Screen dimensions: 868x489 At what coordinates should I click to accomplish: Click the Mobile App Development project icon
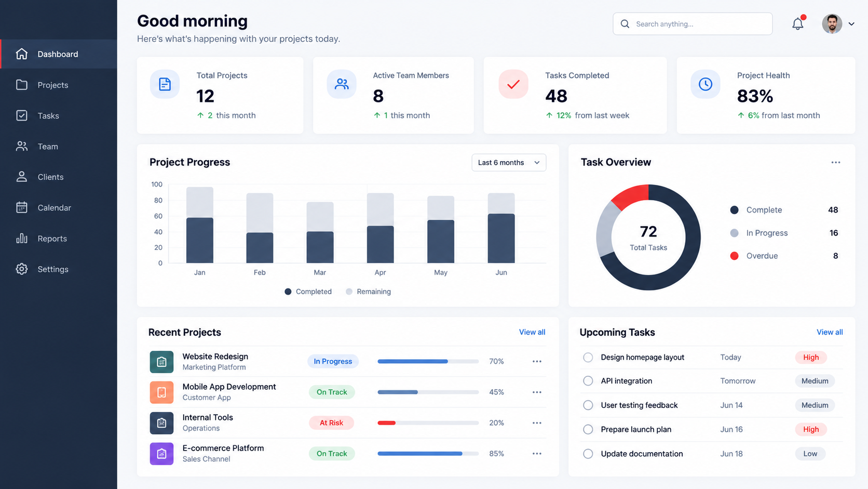click(161, 392)
